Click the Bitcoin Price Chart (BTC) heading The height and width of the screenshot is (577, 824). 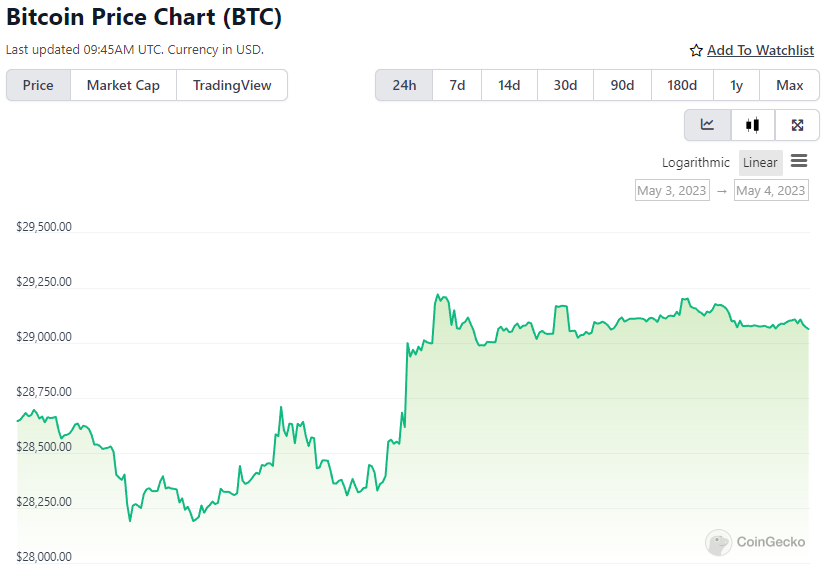(144, 17)
